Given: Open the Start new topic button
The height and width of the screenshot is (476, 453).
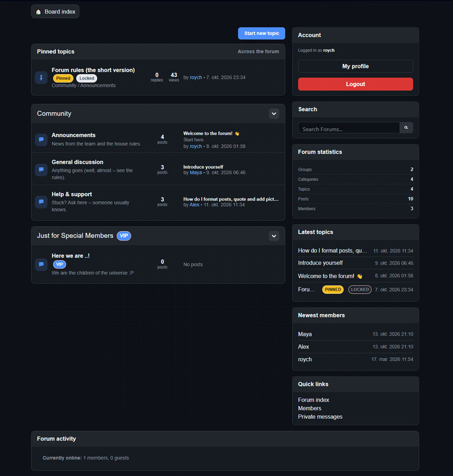Looking at the screenshot, I should (261, 34).
